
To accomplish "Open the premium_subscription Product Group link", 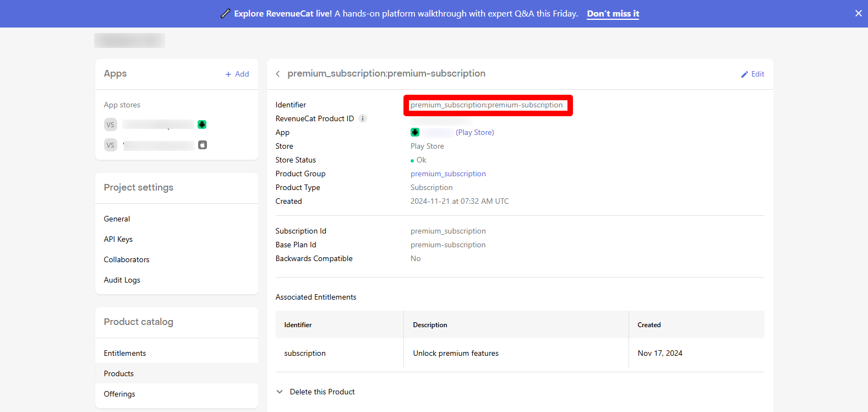I will 448,174.
